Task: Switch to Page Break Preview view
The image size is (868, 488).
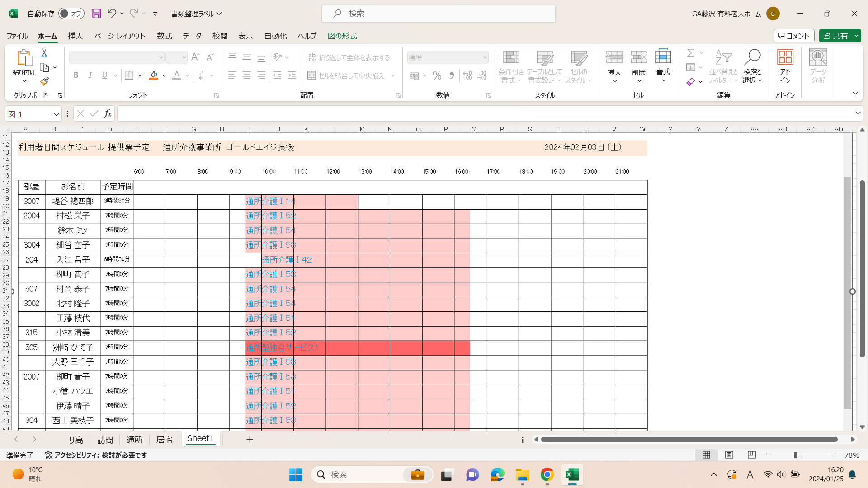Action: click(751, 455)
